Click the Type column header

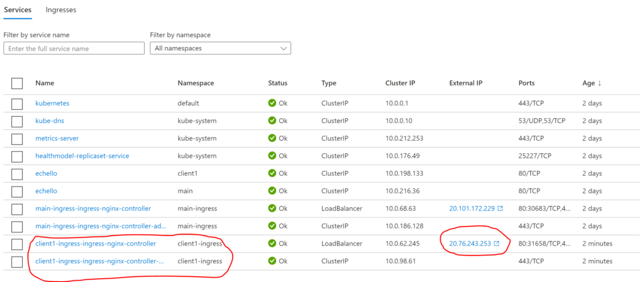click(328, 83)
